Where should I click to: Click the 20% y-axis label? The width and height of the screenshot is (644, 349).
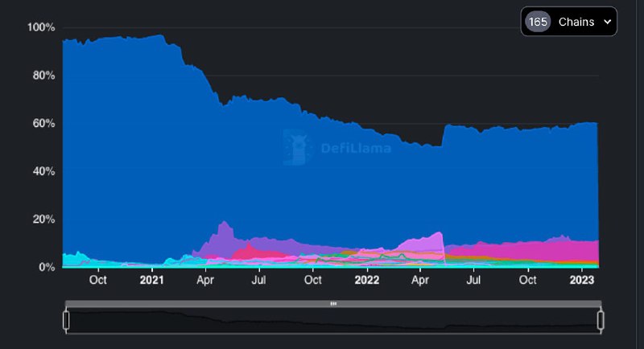click(43, 220)
